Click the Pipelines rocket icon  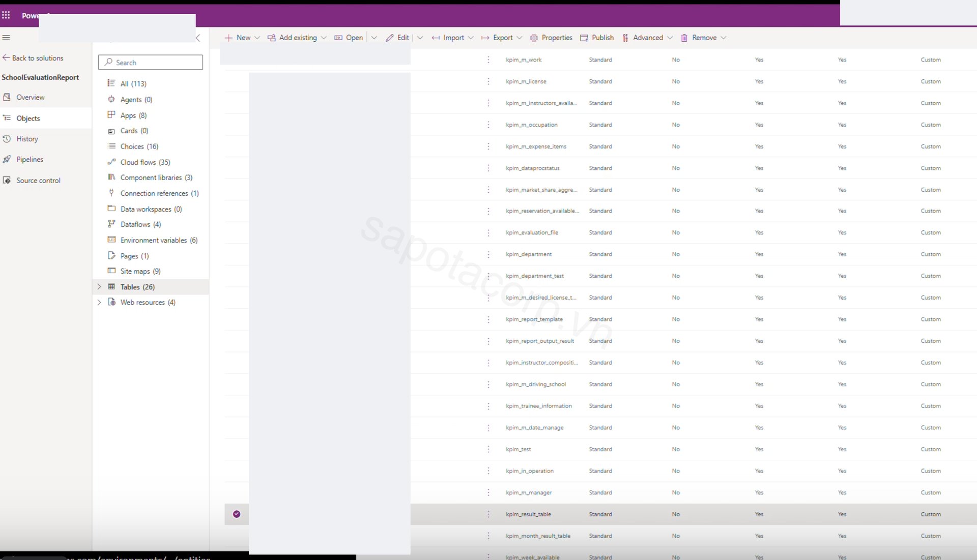[7, 159]
